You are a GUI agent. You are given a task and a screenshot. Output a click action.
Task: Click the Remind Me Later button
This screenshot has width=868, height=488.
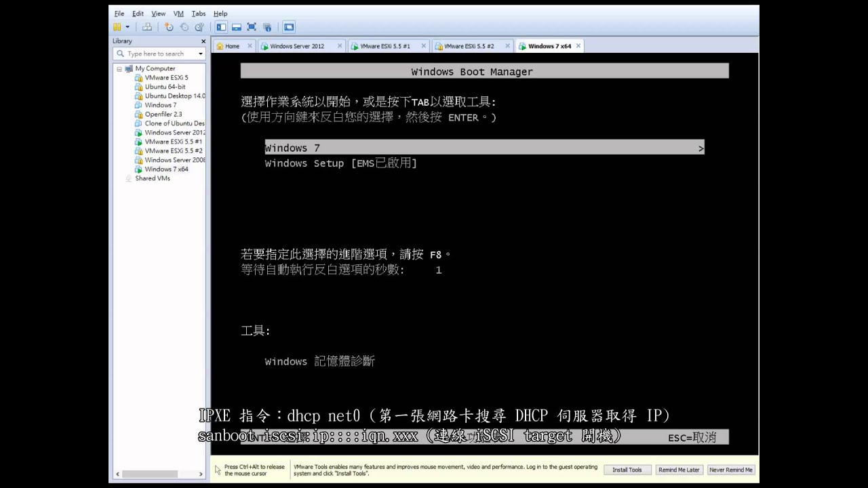point(679,470)
